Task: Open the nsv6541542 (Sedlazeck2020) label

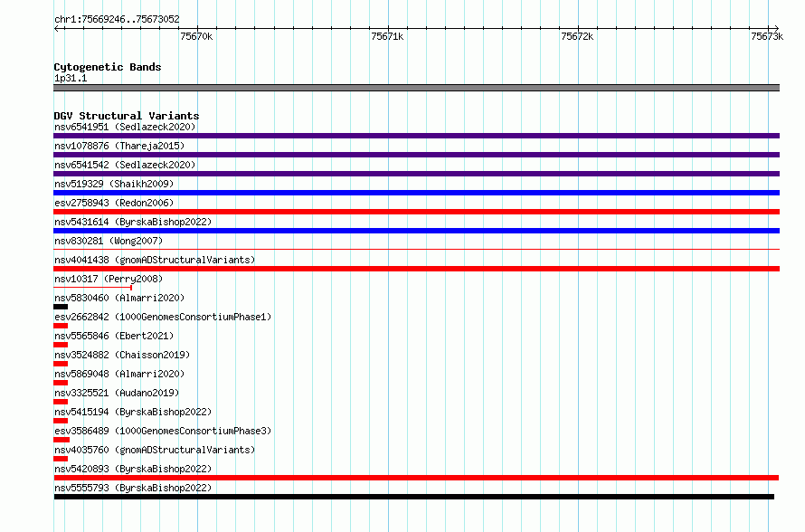Action: click(125, 165)
